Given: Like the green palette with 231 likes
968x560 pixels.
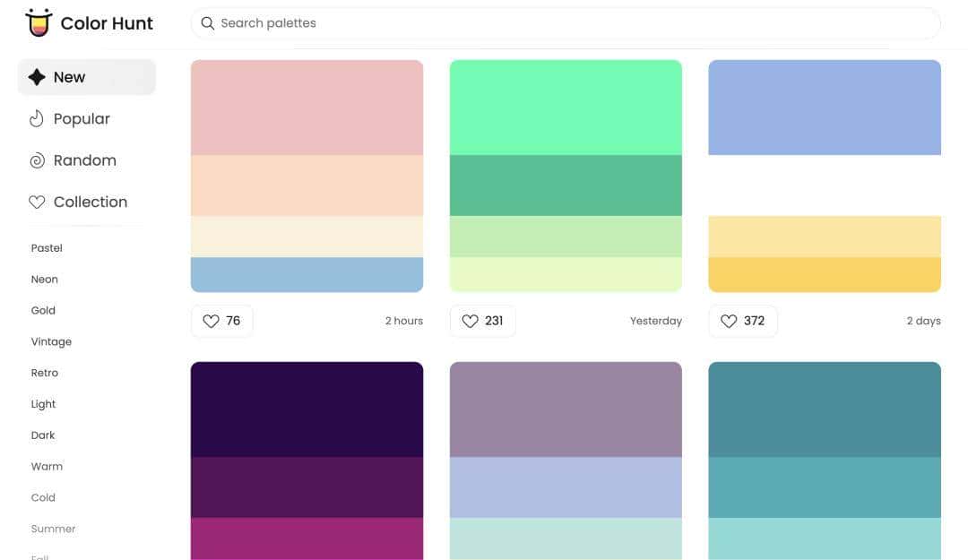Looking at the screenshot, I should point(481,321).
